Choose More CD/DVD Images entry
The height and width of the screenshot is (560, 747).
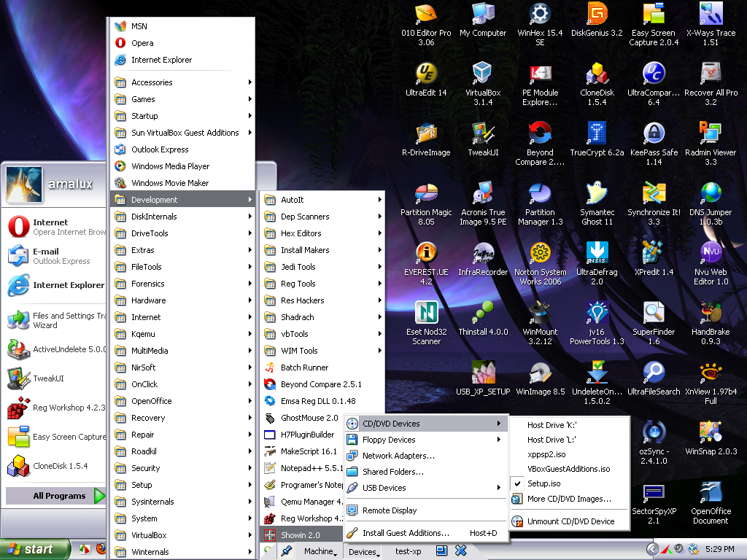pos(570,499)
